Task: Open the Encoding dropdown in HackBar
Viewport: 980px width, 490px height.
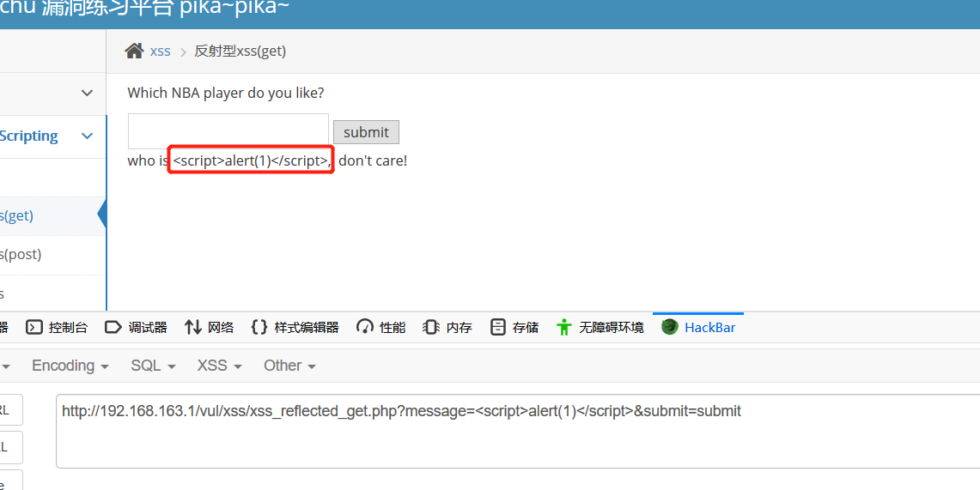Action: pos(70,366)
